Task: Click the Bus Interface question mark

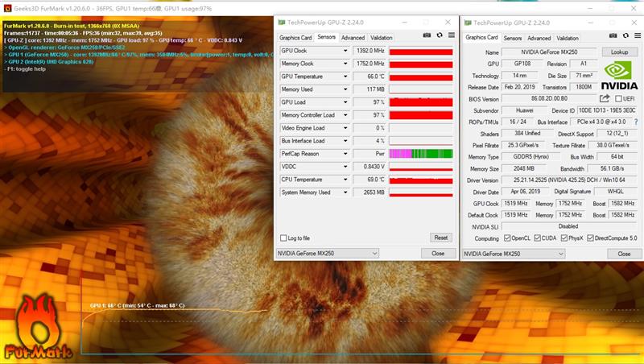Action: point(636,122)
